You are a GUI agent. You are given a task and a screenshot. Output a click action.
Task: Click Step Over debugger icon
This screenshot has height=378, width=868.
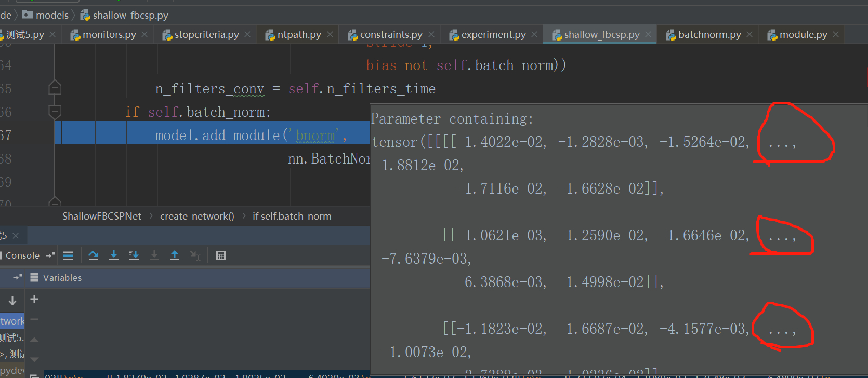(x=94, y=255)
